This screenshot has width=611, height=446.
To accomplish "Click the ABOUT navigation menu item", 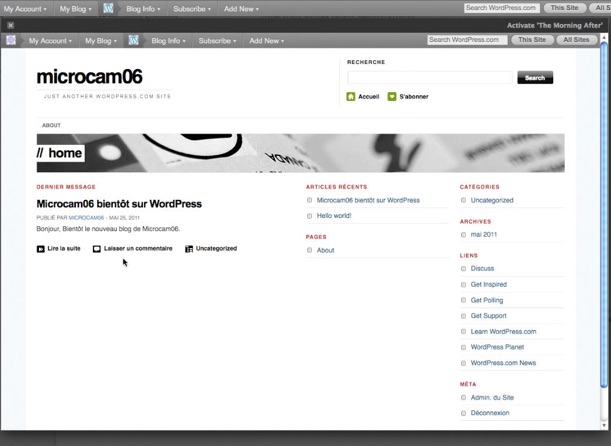I will tap(51, 125).
